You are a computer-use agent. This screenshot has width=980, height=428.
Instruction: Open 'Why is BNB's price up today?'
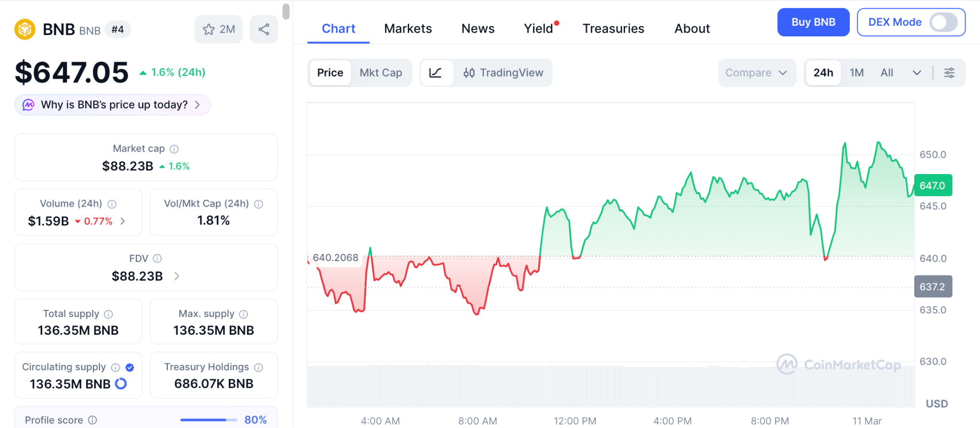113,105
